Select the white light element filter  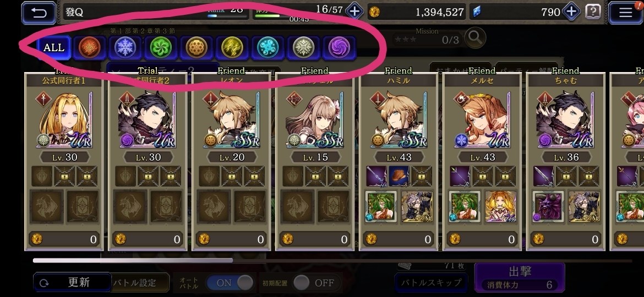(303, 48)
